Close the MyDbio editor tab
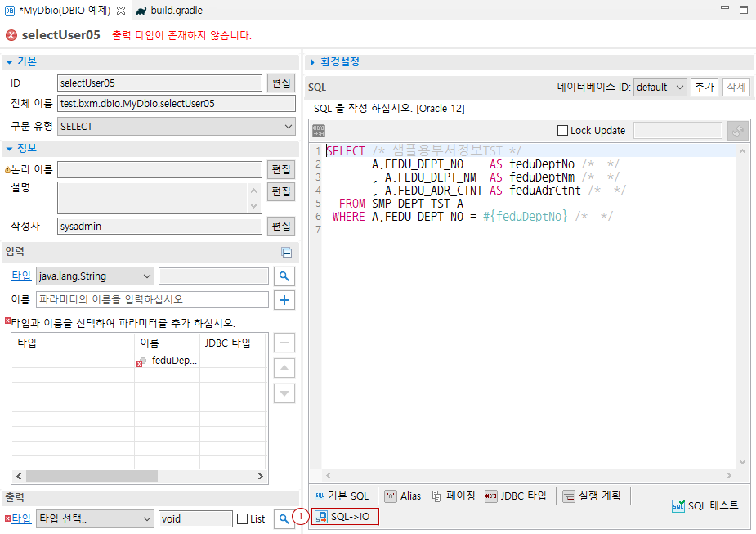 click(121, 10)
